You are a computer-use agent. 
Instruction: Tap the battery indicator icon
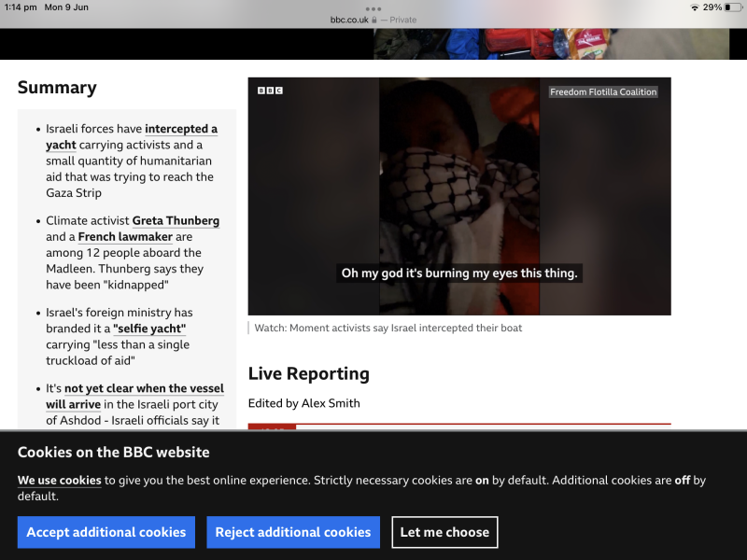tap(732, 7)
